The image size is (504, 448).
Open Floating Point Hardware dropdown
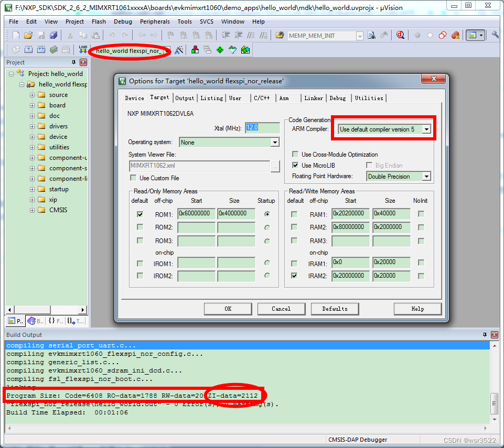tap(426, 176)
